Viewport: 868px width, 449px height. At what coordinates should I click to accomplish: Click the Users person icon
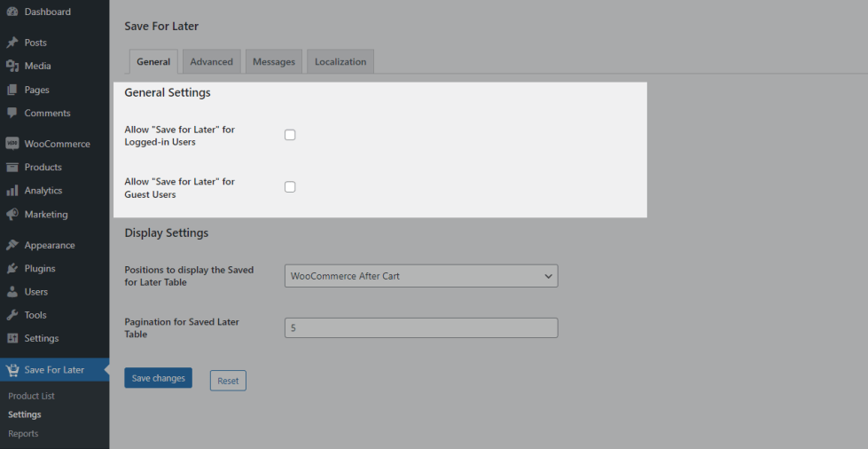point(12,292)
